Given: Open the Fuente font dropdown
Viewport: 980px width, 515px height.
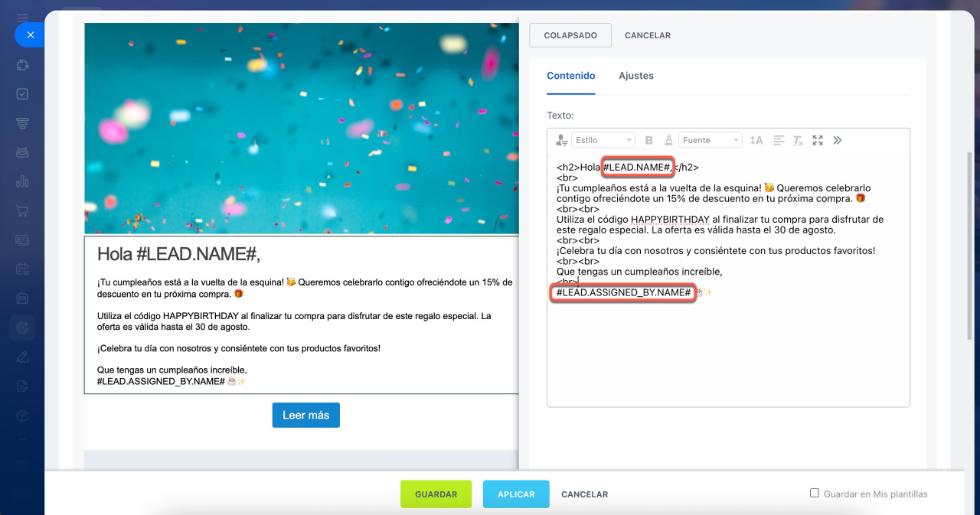Looking at the screenshot, I should click(710, 140).
